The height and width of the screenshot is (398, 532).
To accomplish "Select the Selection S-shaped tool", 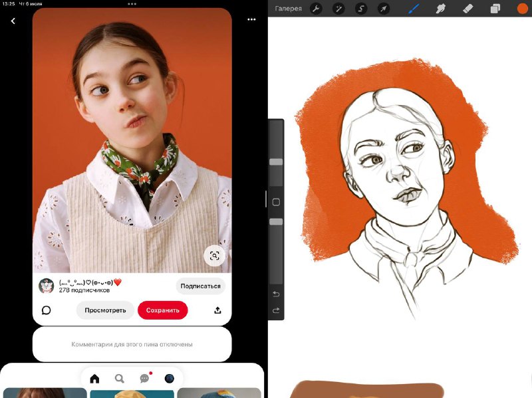I will point(361,9).
